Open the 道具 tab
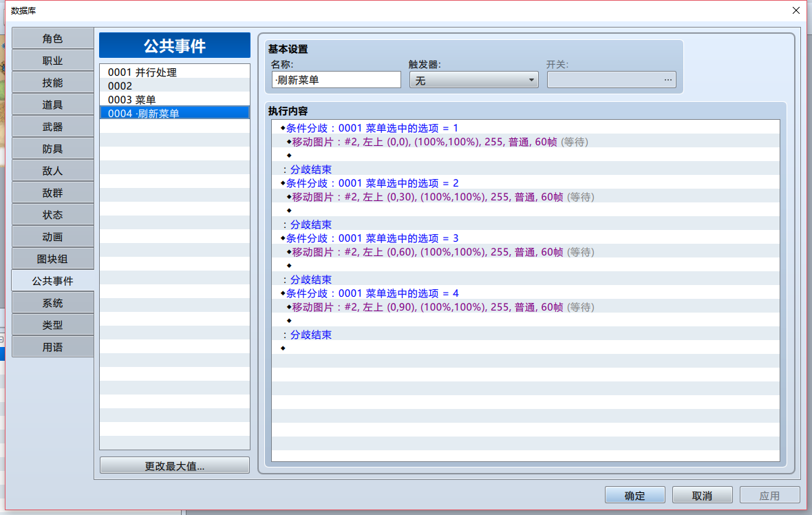This screenshot has width=812, height=515. click(52, 105)
